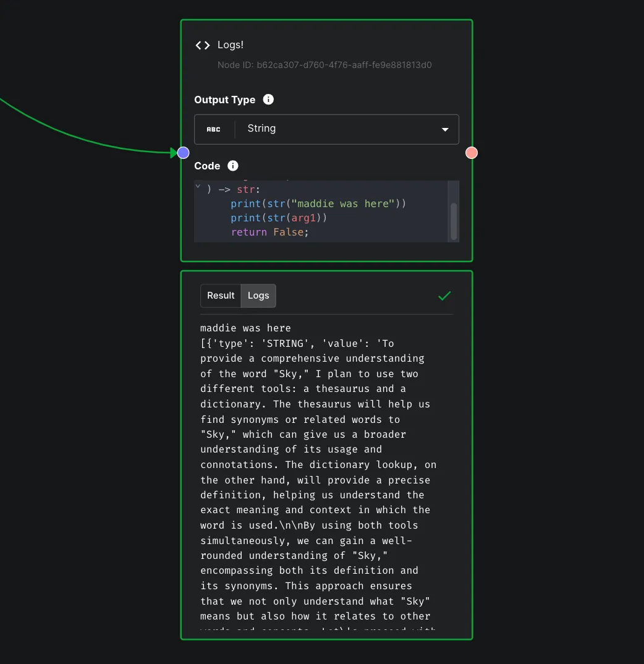Click the green success checkmark icon
The width and height of the screenshot is (644, 664).
[x=444, y=296]
